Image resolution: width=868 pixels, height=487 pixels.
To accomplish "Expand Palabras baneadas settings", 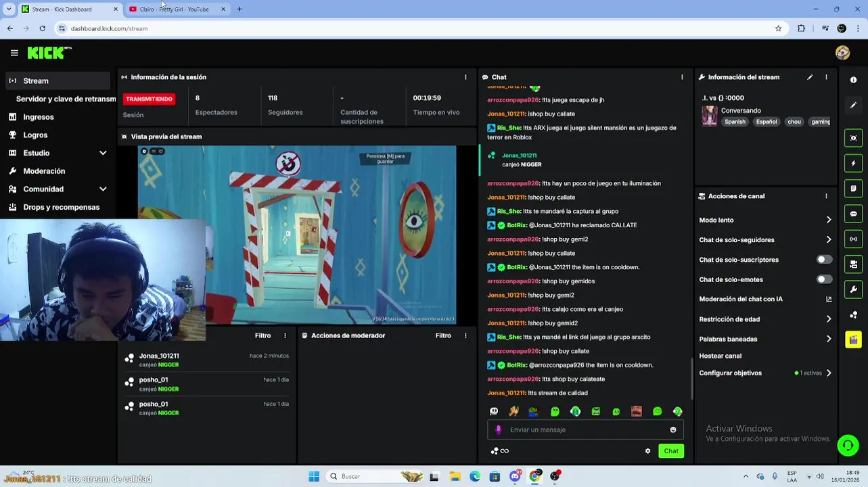I will tap(829, 339).
